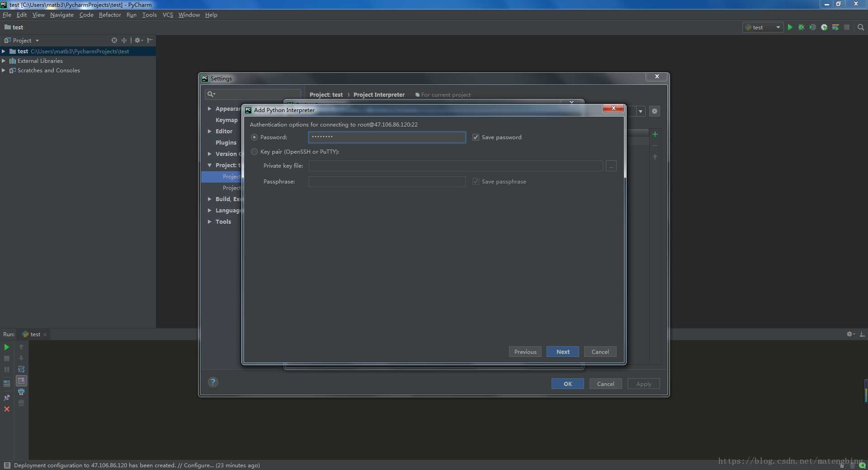Hide the Project tool window

click(150, 40)
